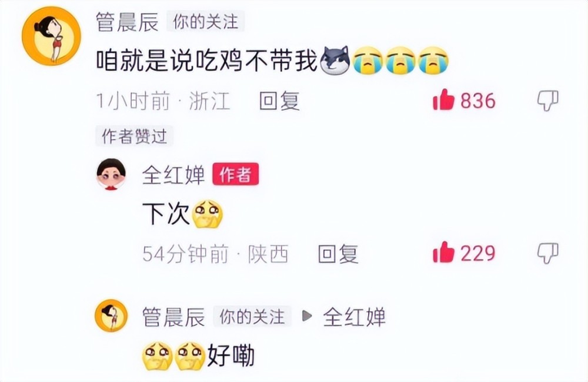Select the husky dog emoji in comment
This screenshot has height=382, width=588.
pos(335,61)
